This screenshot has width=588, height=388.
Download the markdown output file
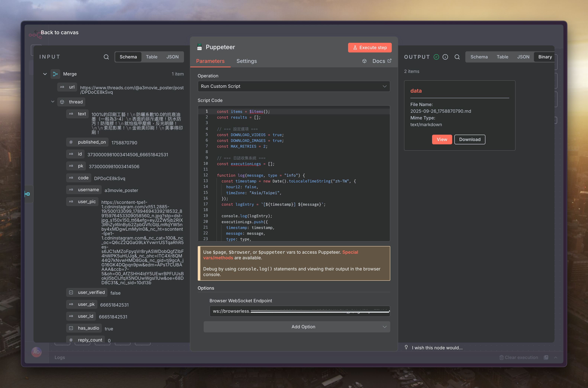pos(469,139)
